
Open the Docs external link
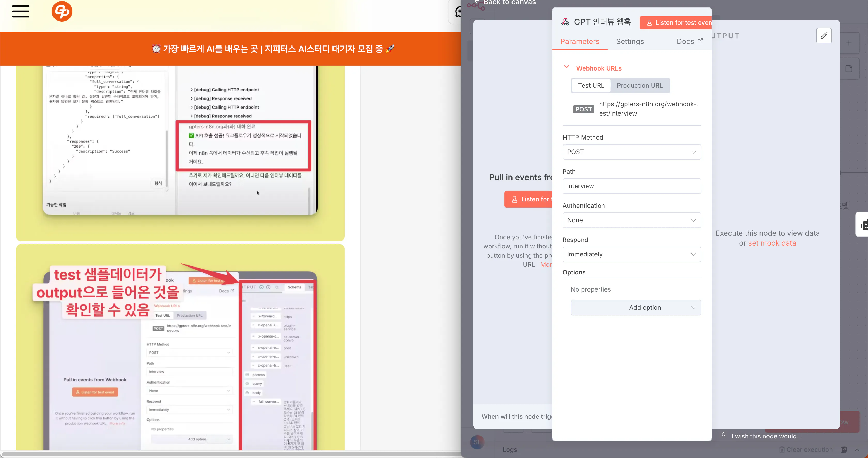tap(689, 41)
